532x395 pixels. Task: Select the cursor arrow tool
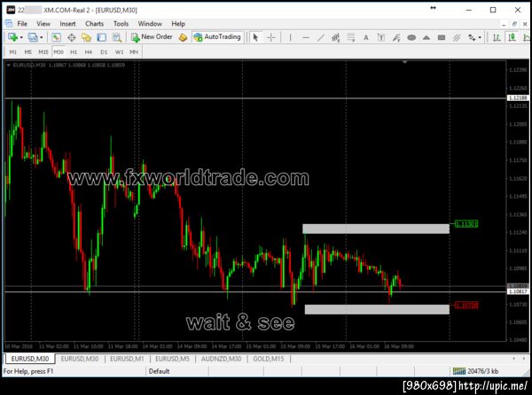point(255,37)
